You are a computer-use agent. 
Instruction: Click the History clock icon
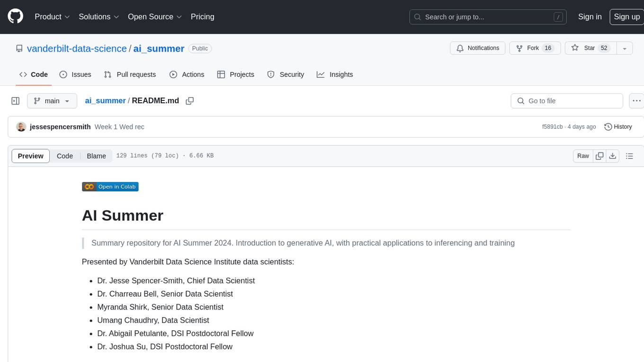click(608, 127)
